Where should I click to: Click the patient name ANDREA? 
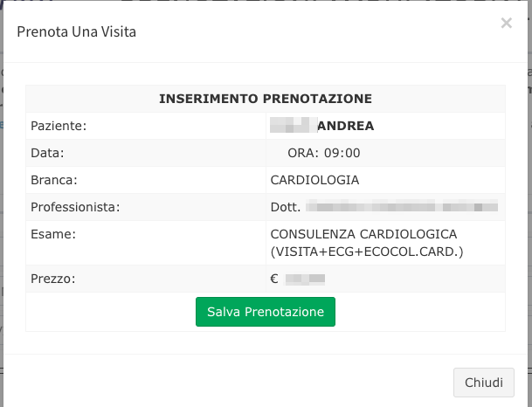point(345,126)
